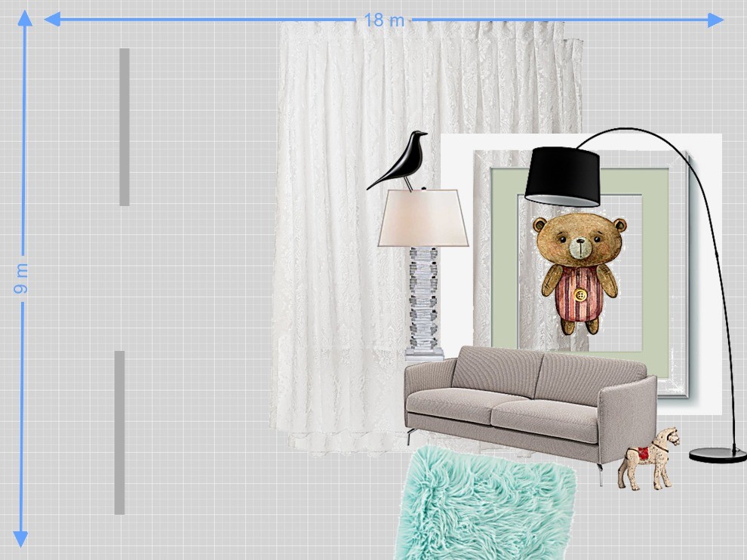Click the right arrowhead of width dimension
Screen dimensions: 747x560
715,20
